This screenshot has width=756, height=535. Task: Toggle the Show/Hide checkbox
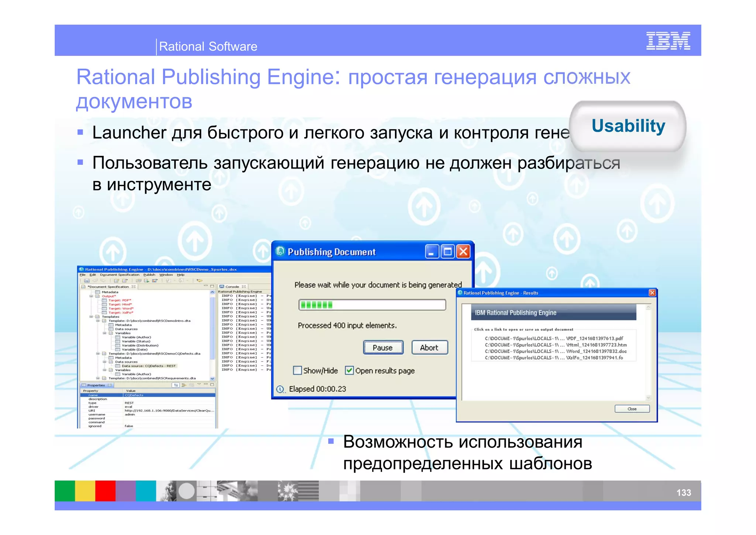click(298, 370)
